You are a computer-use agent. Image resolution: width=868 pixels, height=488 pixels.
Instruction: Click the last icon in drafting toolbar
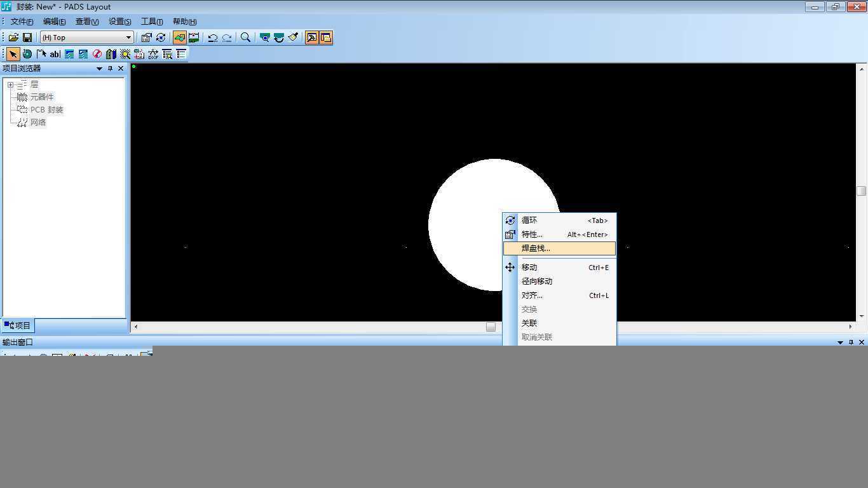coord(181,54)
